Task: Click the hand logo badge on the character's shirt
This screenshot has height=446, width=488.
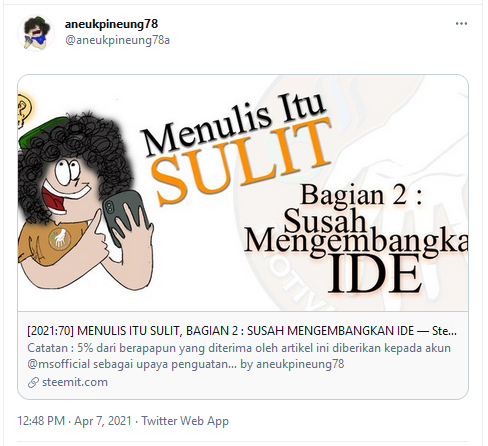Action: [x=60, y=239]
